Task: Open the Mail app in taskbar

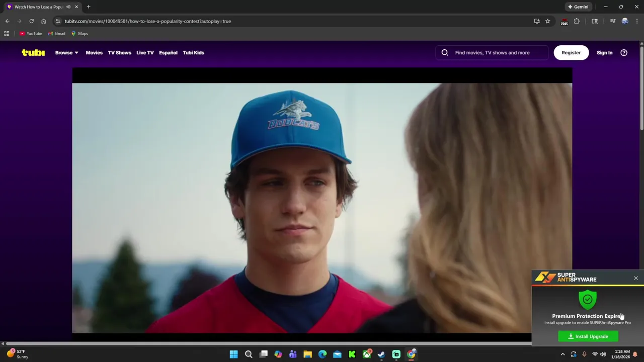Action: pos(337,354)
